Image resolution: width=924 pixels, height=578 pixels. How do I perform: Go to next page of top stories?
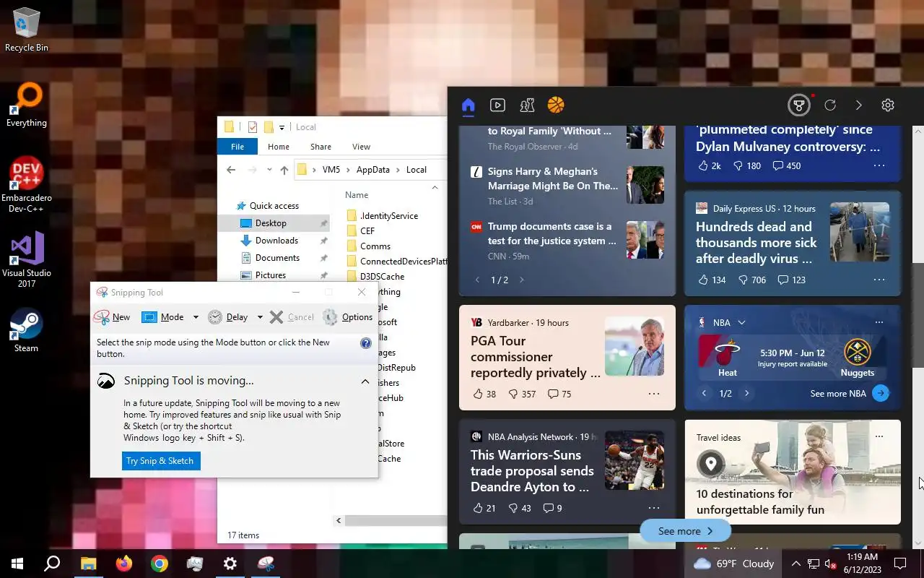point(522,280)
